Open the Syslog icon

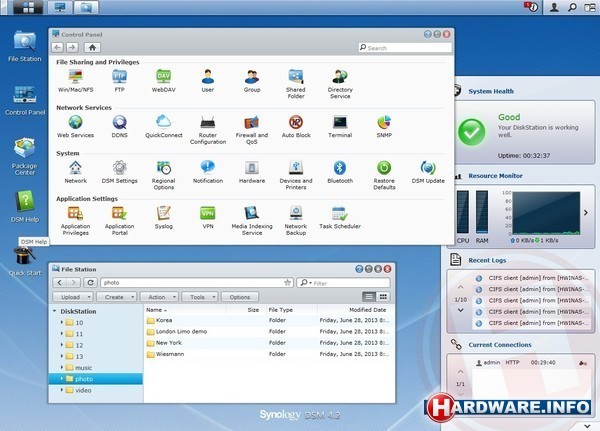(x=163, y=217)
